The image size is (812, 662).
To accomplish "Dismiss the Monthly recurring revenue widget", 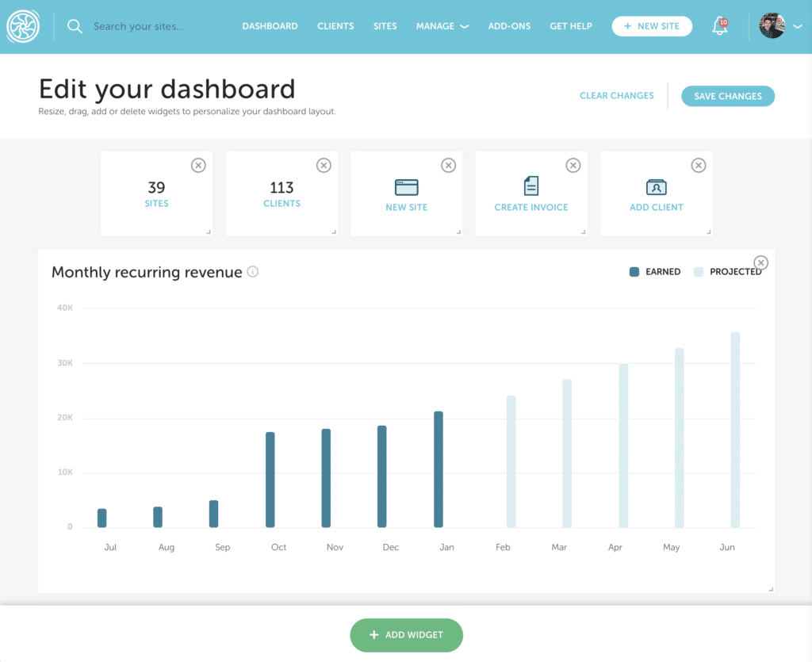I will click(x=760, y=262).
